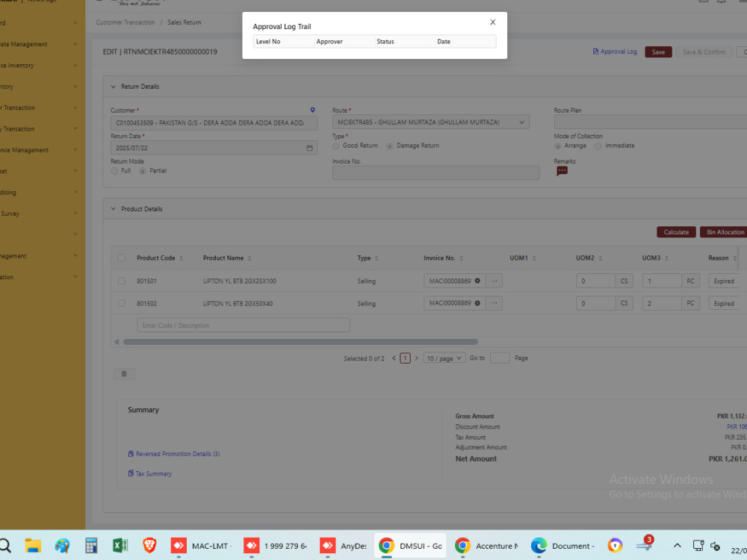This screenshot has width=747, height=560.
Task: Close the Approval Log Trail dialog
Action: click(492, 22)
